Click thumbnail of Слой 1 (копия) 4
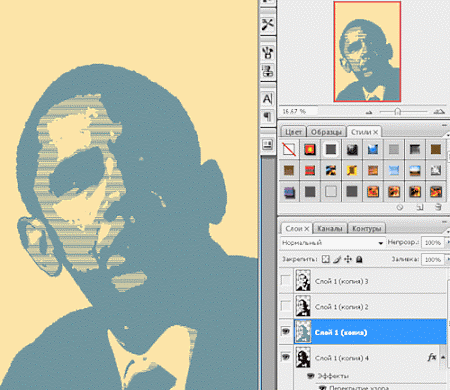The image size is (450, 390). 303,357
